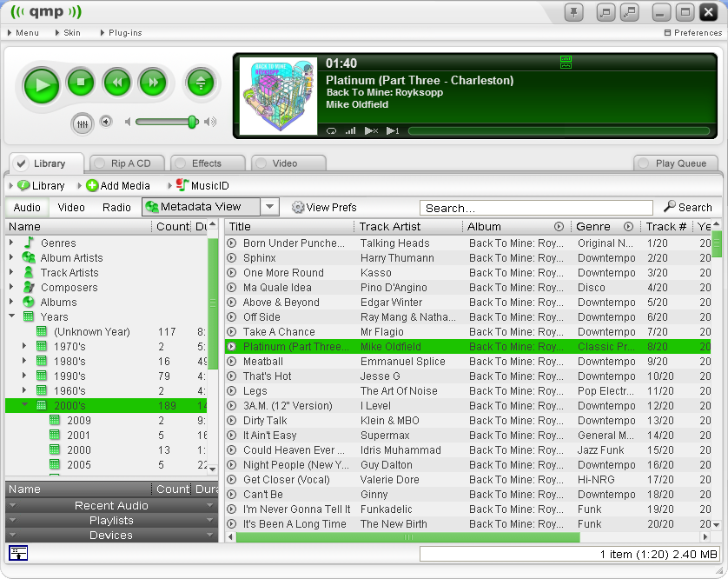The height and width of the screenshot is (579, 728).
Task: Sort by the Track Artist column header
Action: point(408,227)
